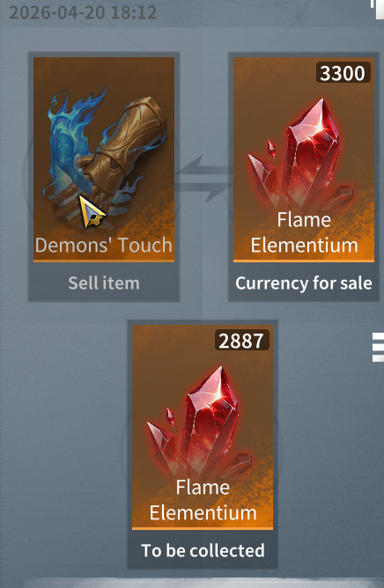Select the Currency for sale label
The width and height of the screenshot is (384, 588).
(x=304, y=283)
